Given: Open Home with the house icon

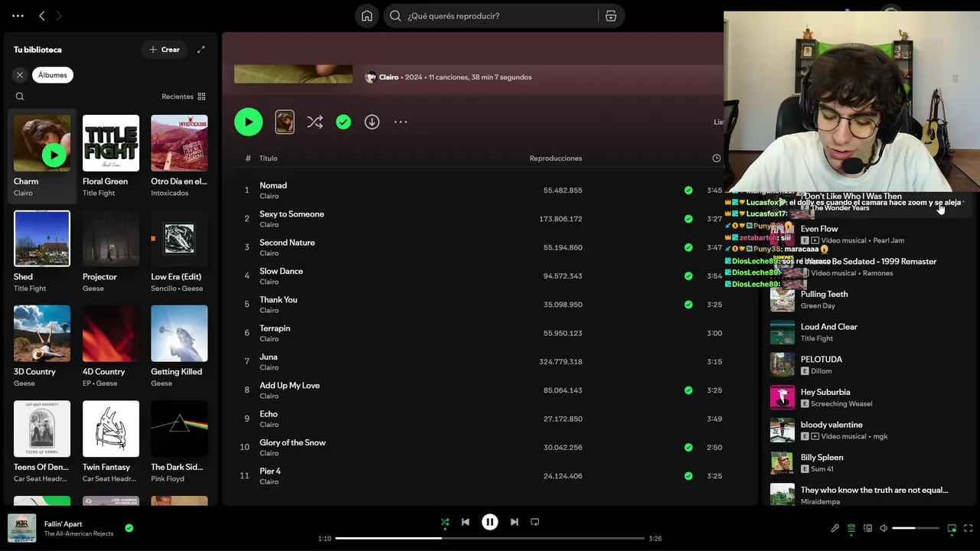Looking at the screenshot, I should [x=367, y=15].
